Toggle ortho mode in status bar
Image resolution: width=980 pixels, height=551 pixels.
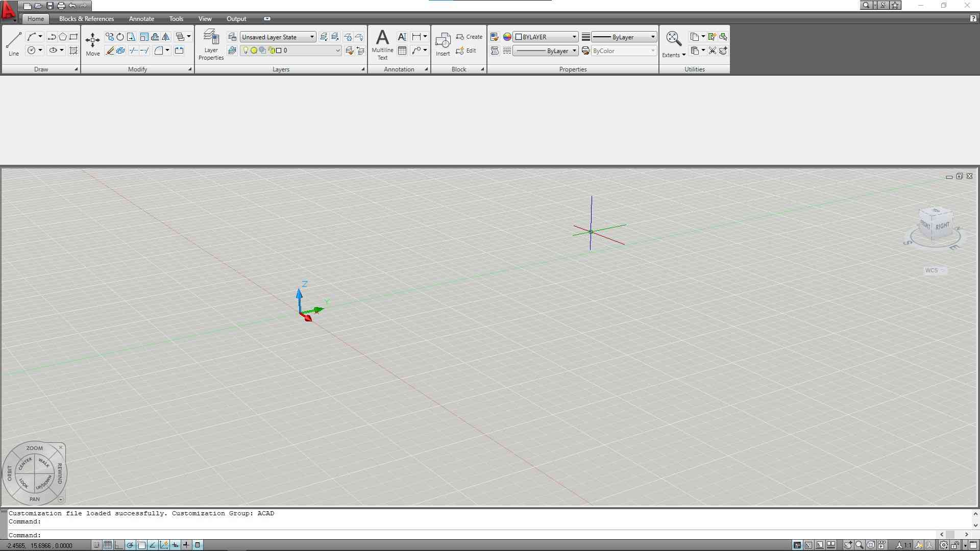118,545
